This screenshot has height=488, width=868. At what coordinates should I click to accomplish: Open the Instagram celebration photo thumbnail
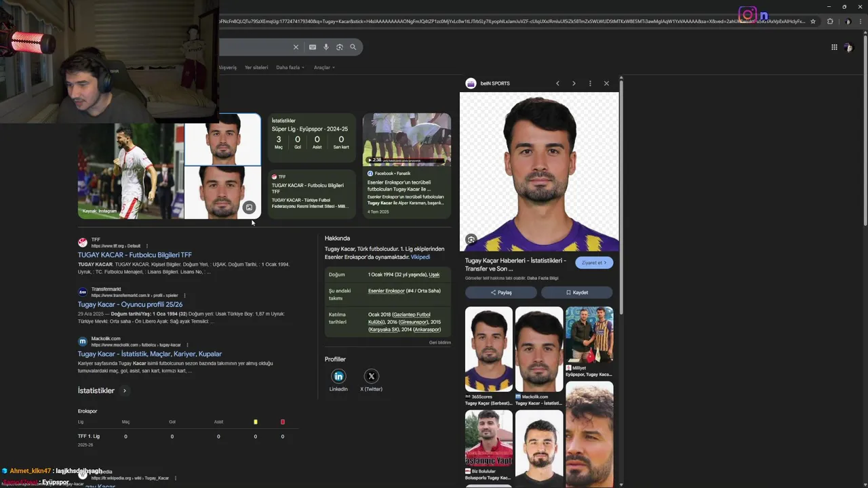tap(130, 171)
